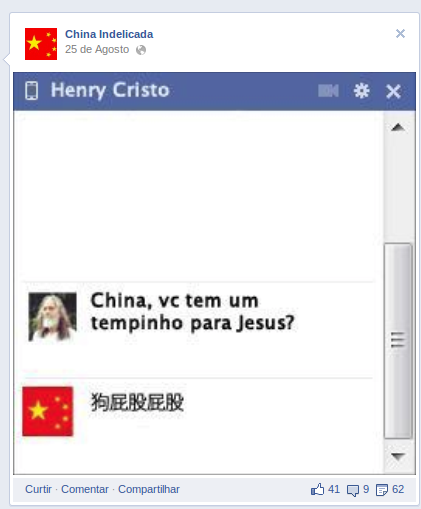421x509 pixels.
Task: Open the China Indelicada page link
Action: 109,34
